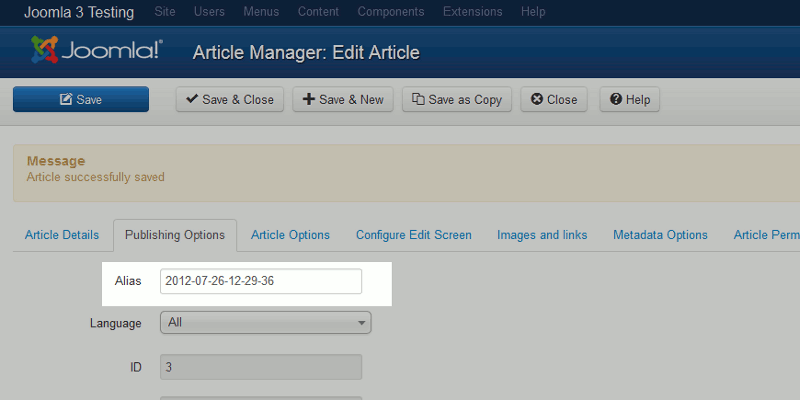Screen dimensions: 800x400
Task: Click the Save as Copy icon
Action: (x=418, y=100)
